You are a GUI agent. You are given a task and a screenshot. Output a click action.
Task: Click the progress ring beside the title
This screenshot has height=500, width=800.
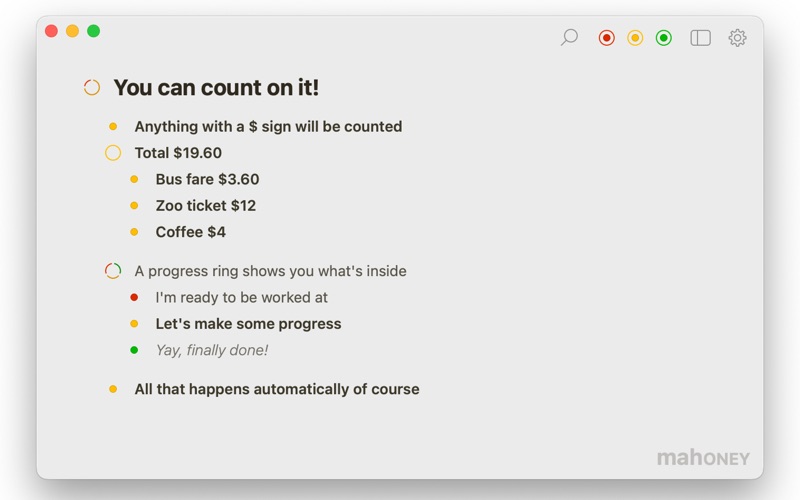click(x=92, y=87)
